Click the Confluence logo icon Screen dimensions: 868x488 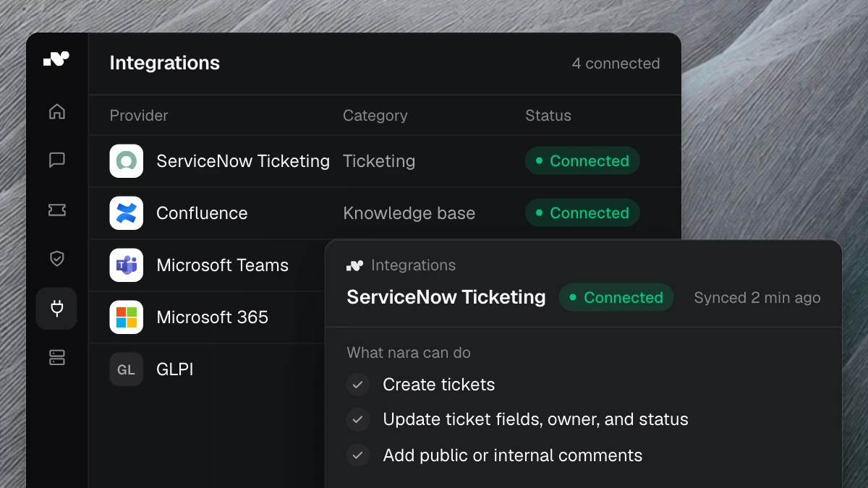[x=127, y=213]
